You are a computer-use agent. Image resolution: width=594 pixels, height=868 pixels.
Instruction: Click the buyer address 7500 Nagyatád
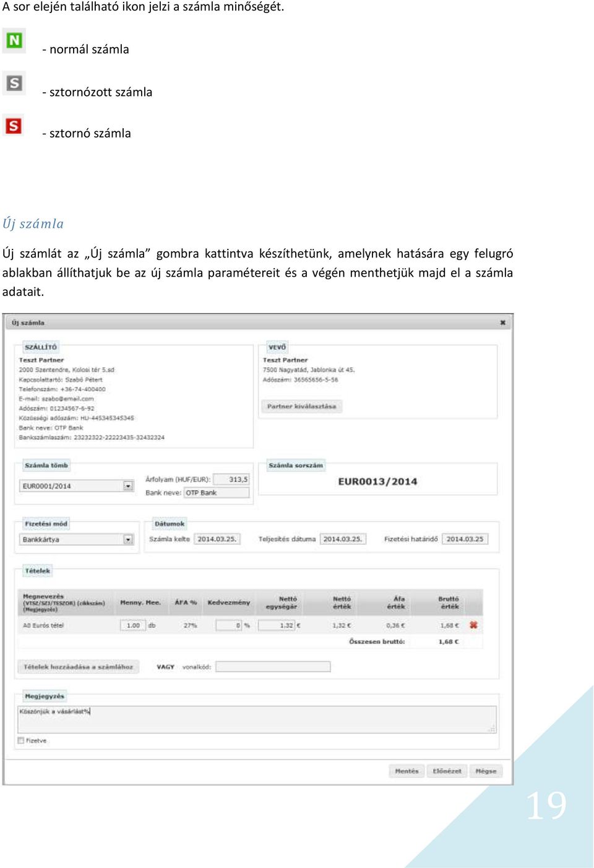pyautogui.click(x=309, y=370)
